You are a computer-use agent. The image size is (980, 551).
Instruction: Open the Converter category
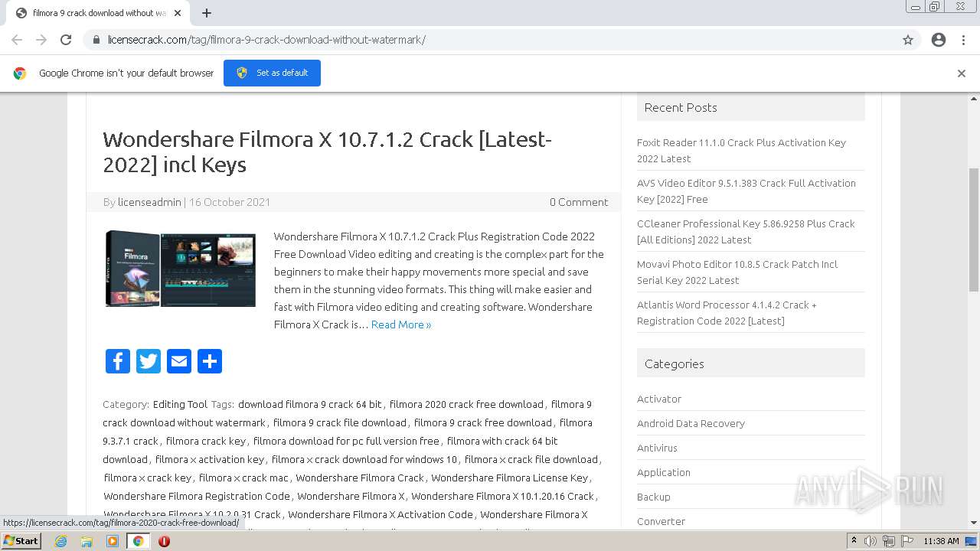(661, 521)
